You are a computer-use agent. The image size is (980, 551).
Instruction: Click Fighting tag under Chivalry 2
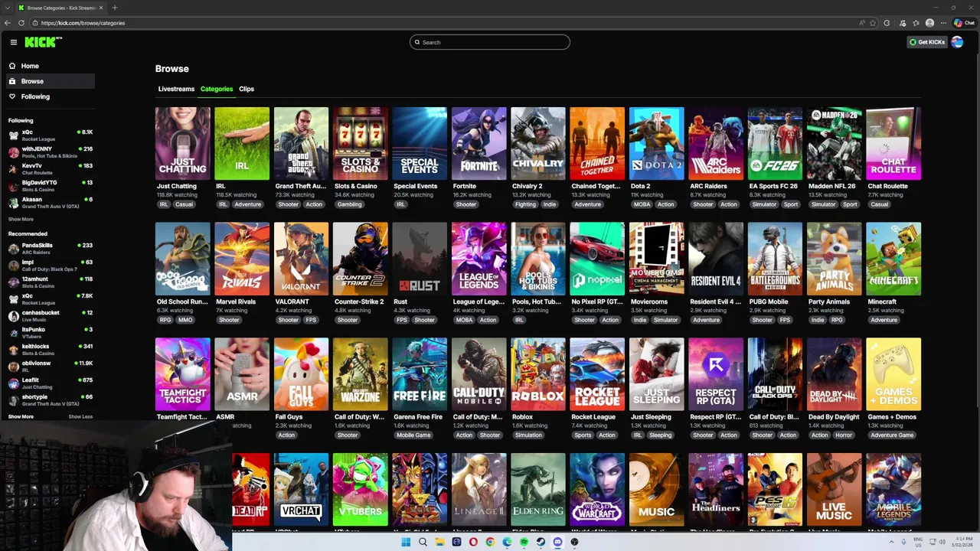point(525,204)
